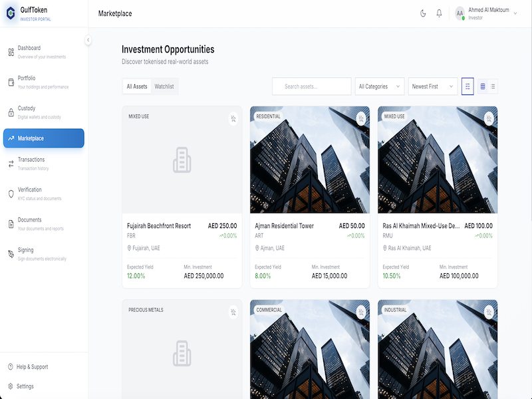Screen dimensions: 532x399
Task: Open the All Categories dropdown
Action: coord(380,86)
